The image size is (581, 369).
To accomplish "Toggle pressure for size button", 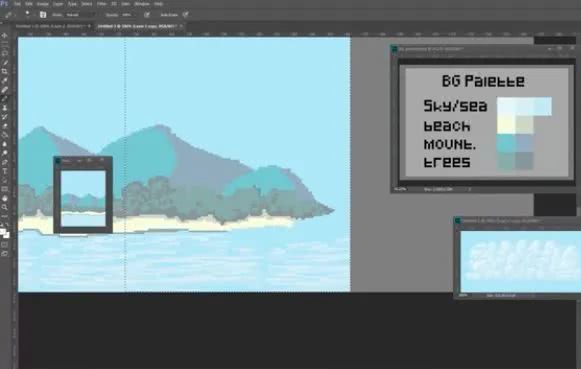I will pyautogui.click(x=186, y=15).
